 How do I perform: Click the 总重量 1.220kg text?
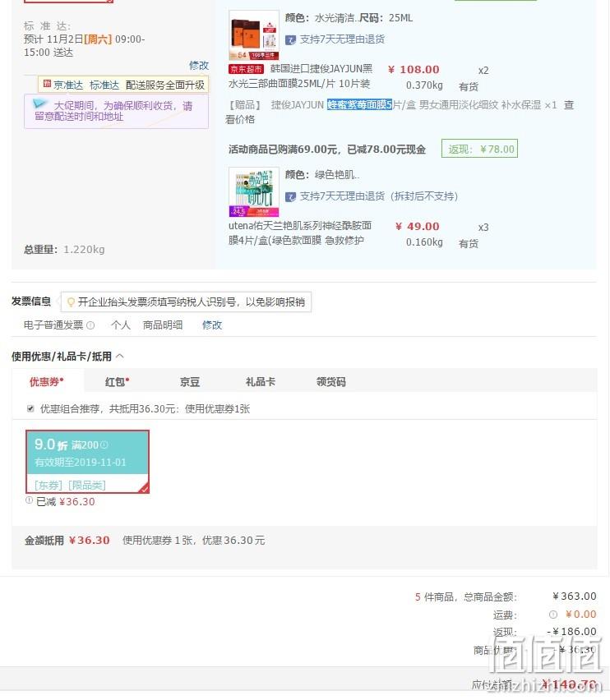64,249
